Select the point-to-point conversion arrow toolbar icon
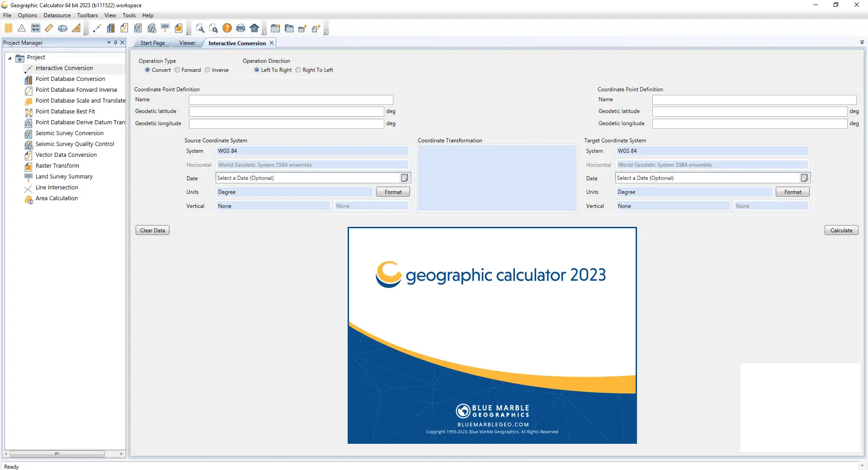868x470 pixels. click(97, 28)
